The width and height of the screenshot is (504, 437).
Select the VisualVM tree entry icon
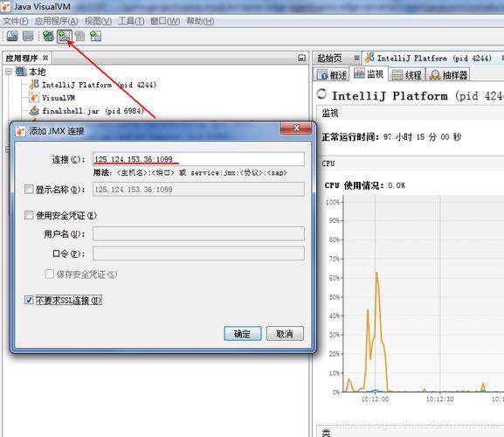[34, 97]
